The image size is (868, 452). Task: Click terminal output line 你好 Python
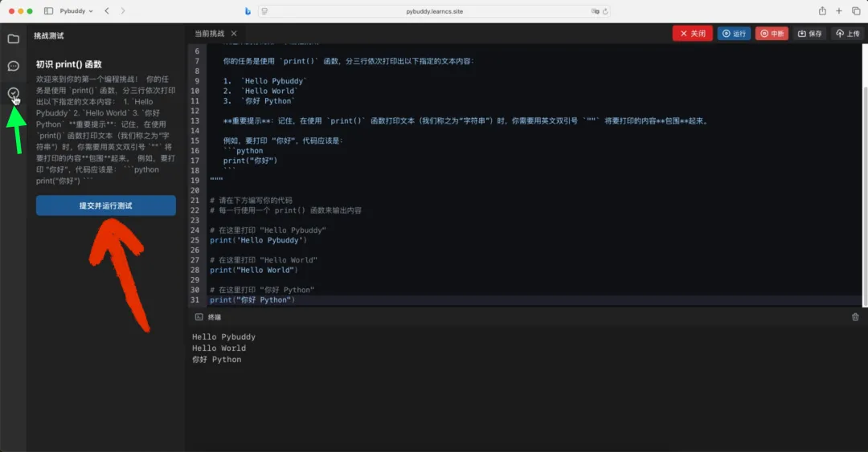point(216,360)
